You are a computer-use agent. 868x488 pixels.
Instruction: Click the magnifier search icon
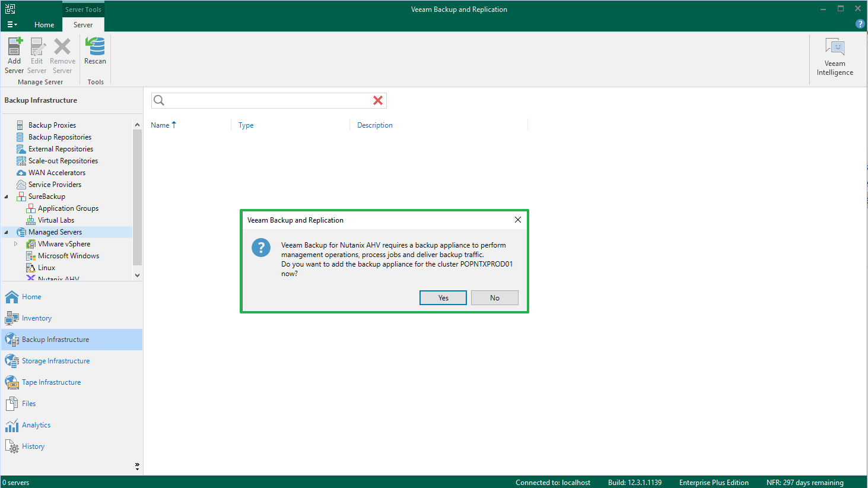click(x=159, y=100)
